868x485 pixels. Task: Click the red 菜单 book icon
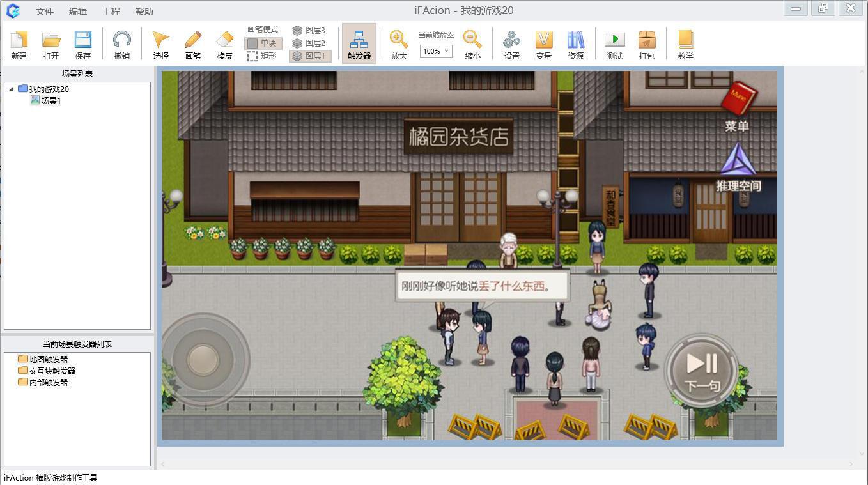click(738, 99)
